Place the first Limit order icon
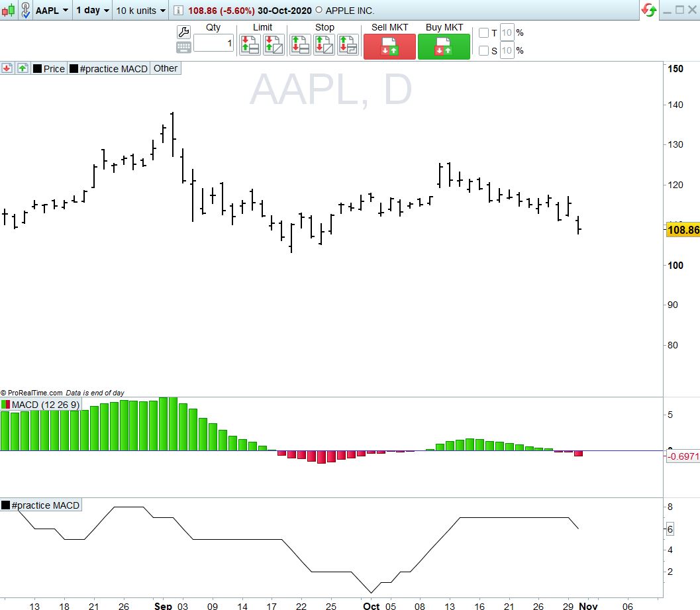Screen dimensions: 700x610 coord(250,45)
